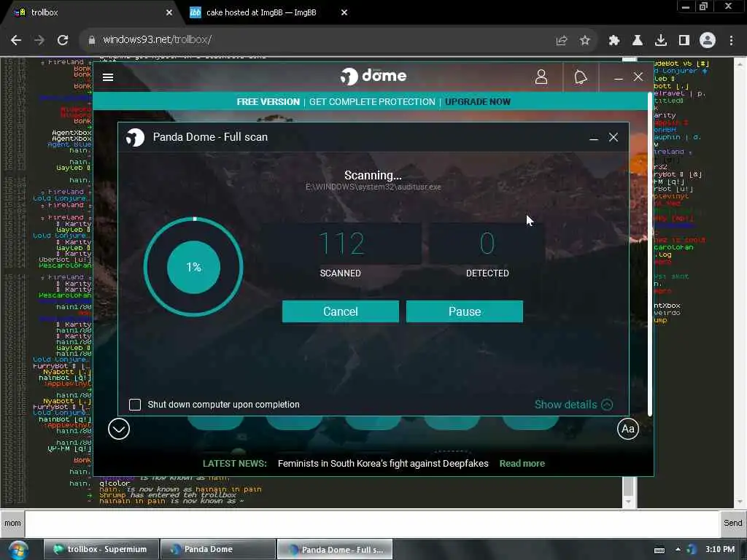Open the Panda account user icon
Viewport: 747px width, 560px height.
click(x=541, y=77)
